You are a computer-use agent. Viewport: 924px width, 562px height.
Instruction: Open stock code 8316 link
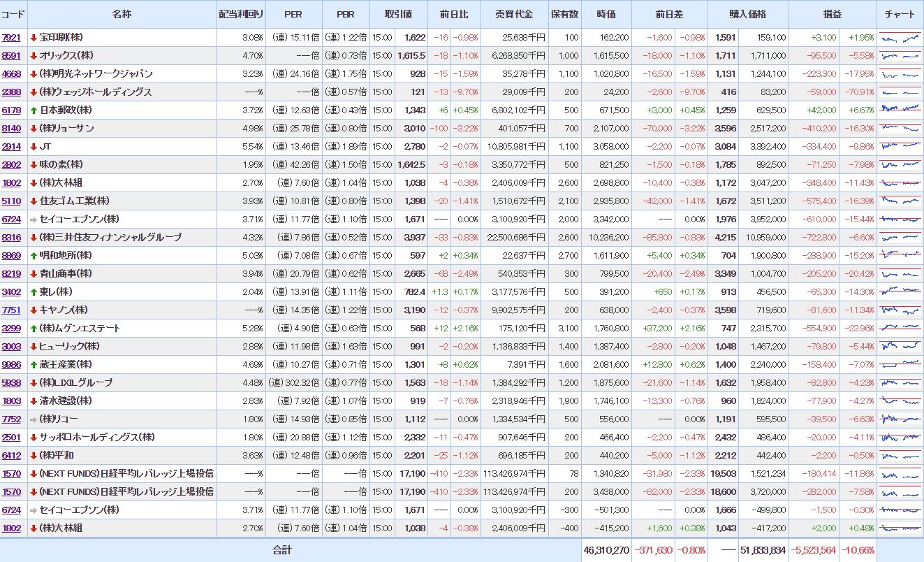click(11, 238)
